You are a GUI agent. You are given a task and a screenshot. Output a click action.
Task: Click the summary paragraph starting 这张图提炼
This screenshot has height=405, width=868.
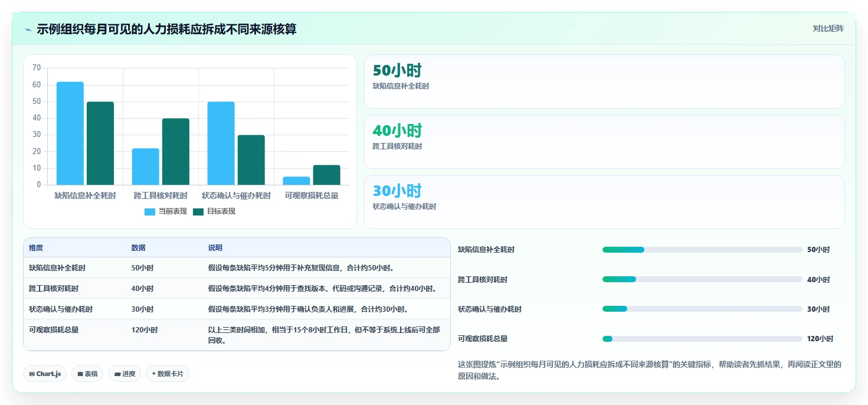click(x=650, y=370)
